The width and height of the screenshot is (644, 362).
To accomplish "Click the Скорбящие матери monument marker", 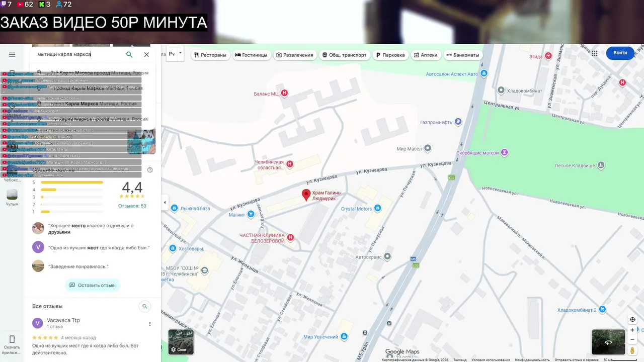I will [505, 152].
